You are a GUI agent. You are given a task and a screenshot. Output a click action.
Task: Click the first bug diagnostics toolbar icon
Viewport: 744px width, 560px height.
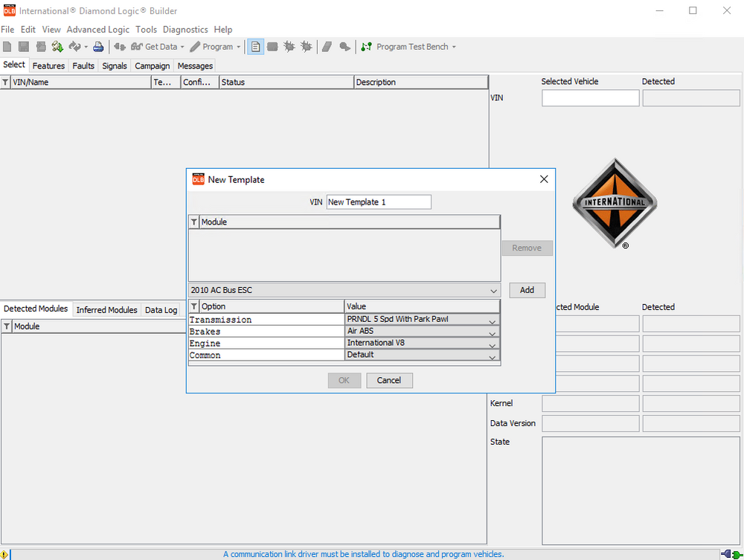tap(289, 46)
